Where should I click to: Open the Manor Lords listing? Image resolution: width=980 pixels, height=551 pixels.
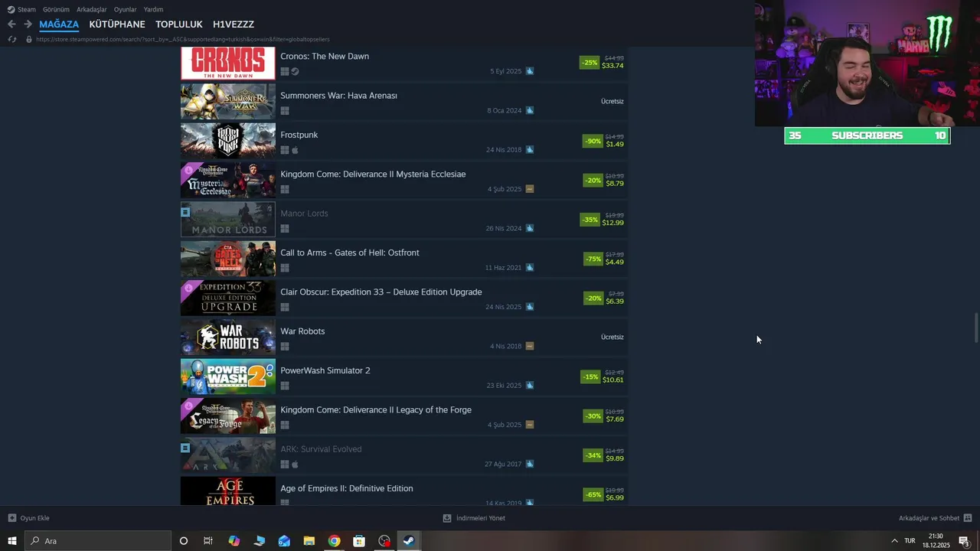[x=404, y=219]
